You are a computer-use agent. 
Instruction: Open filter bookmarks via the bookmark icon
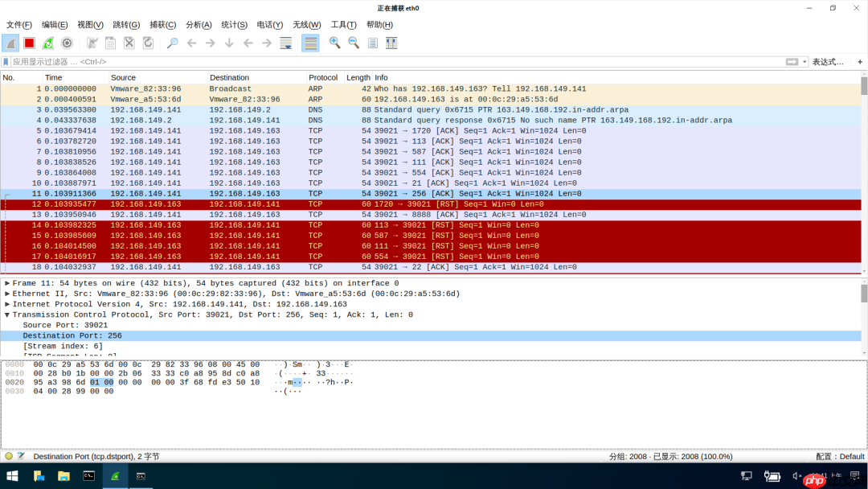(x=6, y=60)
